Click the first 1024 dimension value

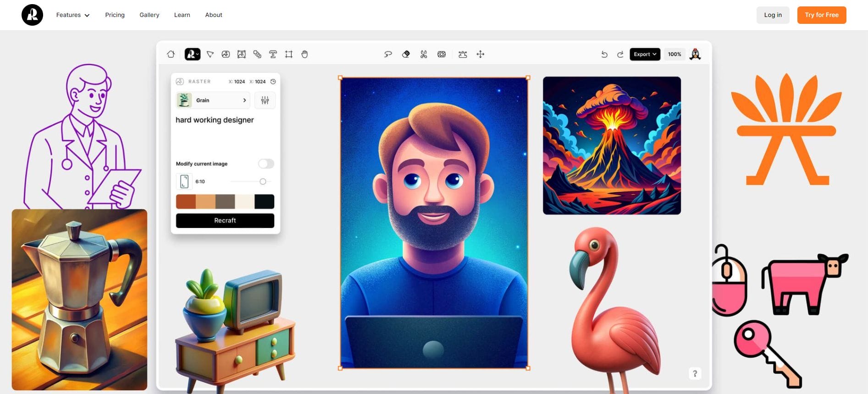point(239,82)
